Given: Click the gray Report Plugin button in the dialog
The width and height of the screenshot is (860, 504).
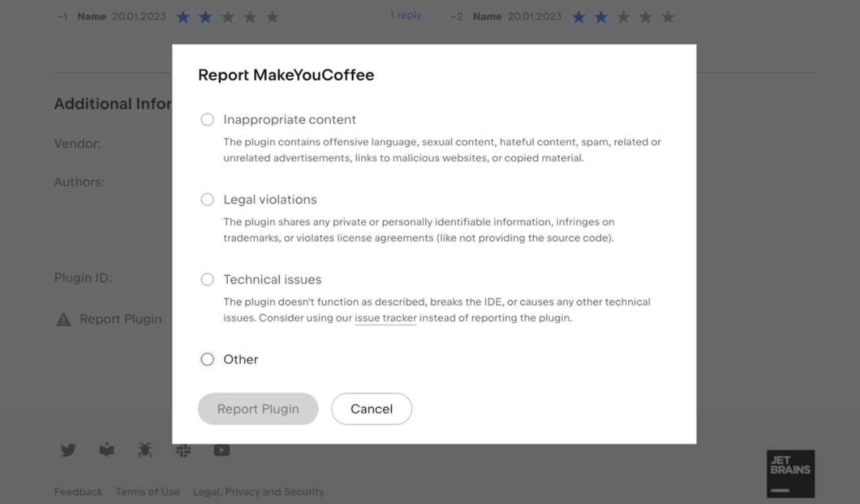Looking at the screenshot, I should pyautogui.click(x=258, y=409).
